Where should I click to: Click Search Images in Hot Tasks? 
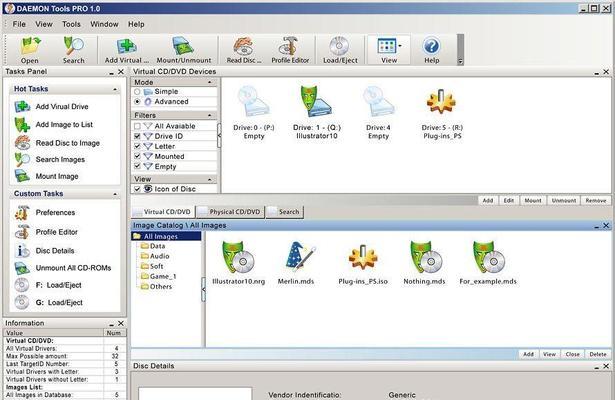(50, 159)
